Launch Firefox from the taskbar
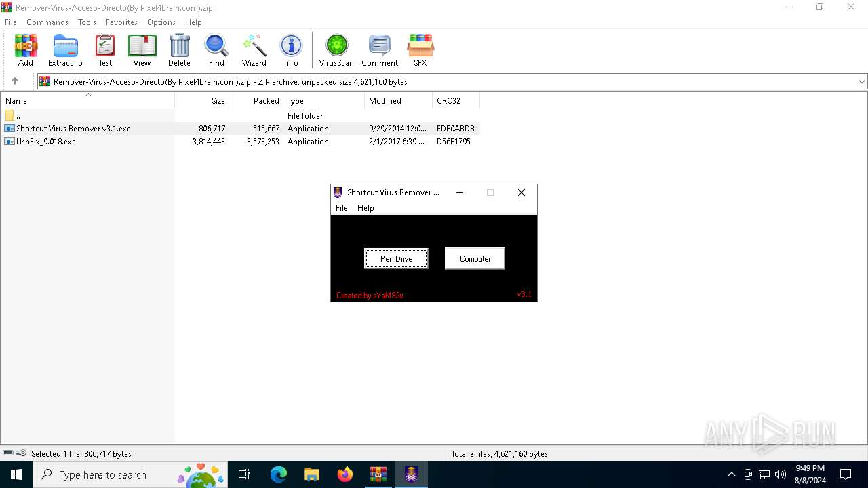Screen dimensions: 868x488 (x=345, y=474)
